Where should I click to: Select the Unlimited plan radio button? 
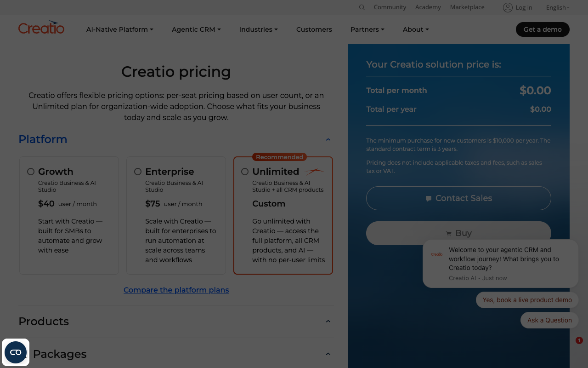coord(245,172)
